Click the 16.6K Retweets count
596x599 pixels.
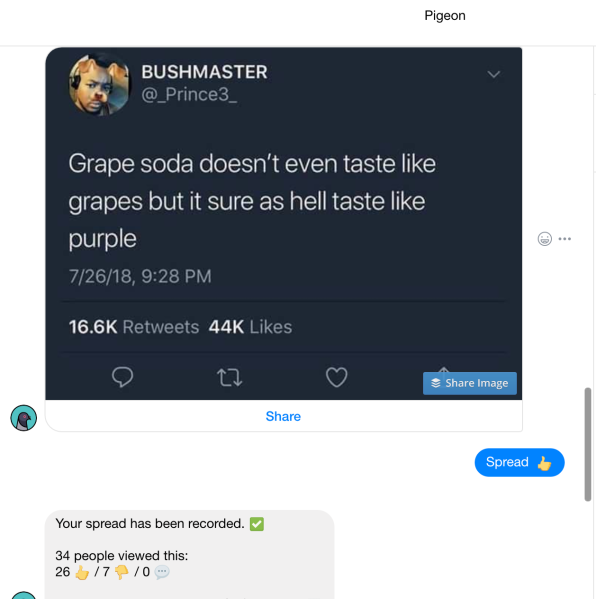[x=134, y=327]
